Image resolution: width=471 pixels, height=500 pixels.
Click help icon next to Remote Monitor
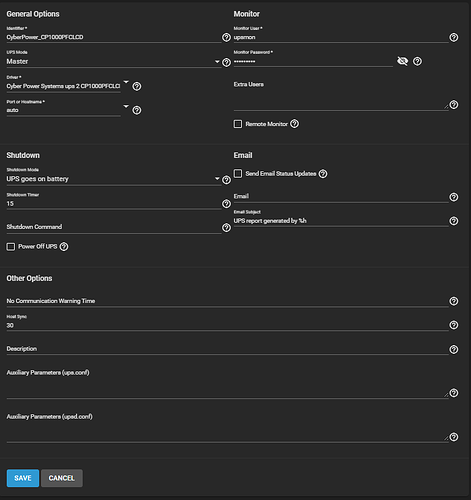pos(294,124)
